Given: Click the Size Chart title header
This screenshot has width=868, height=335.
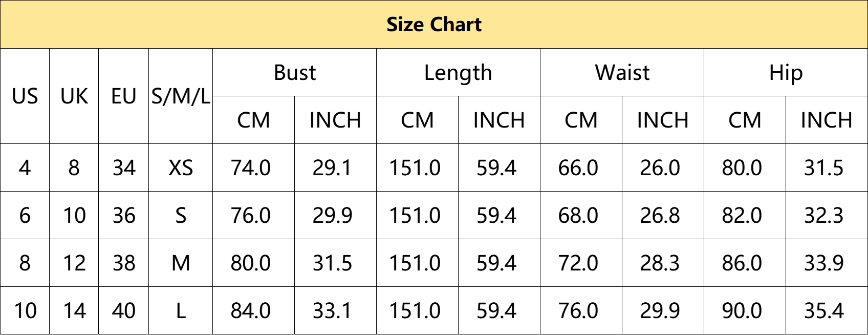Looking at the screenshot, I should [434, 25].
